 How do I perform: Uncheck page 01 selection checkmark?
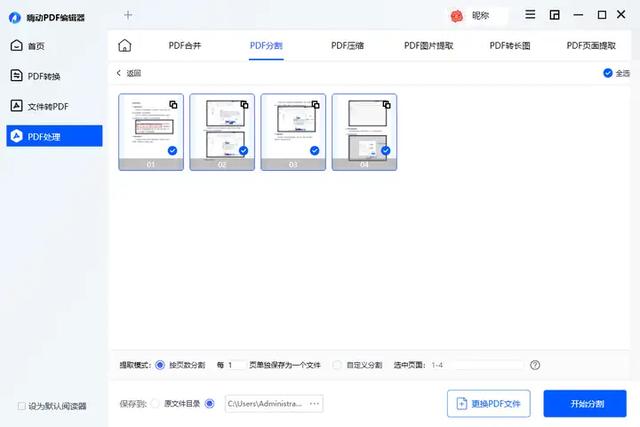tap(172, 151)
